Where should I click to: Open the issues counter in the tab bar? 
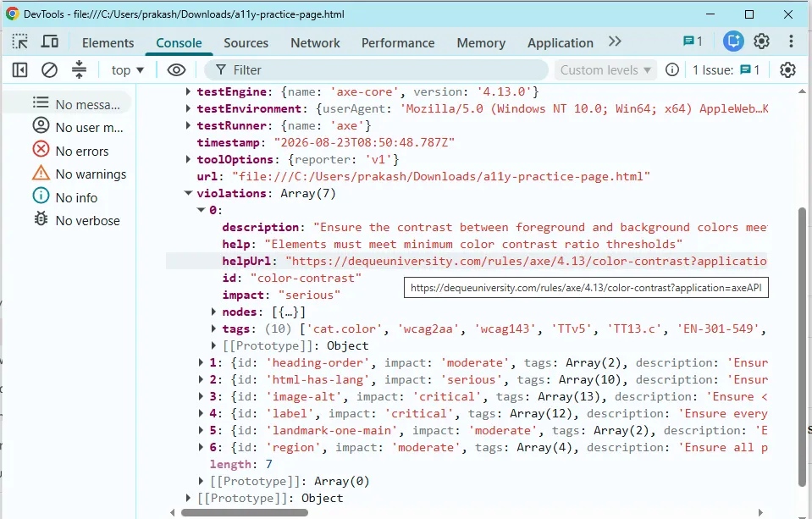click(693, 41)
